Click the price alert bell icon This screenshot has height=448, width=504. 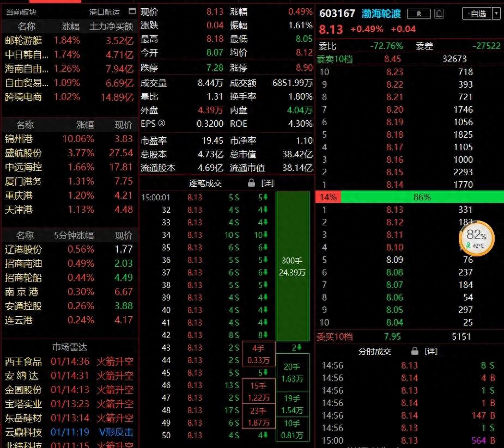point(439,14)
